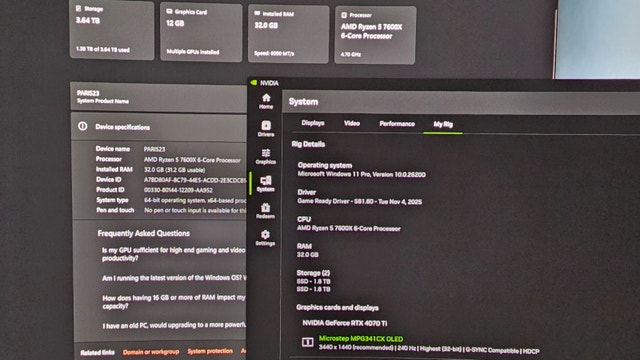Viewport: 640px width, 360px height.
Task: Select the System sidebar icon
Action: click(266, 184)
